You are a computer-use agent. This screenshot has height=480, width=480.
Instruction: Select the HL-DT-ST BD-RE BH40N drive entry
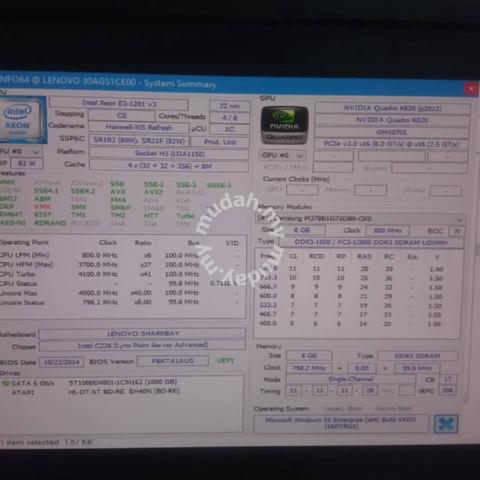click(124, 391)
